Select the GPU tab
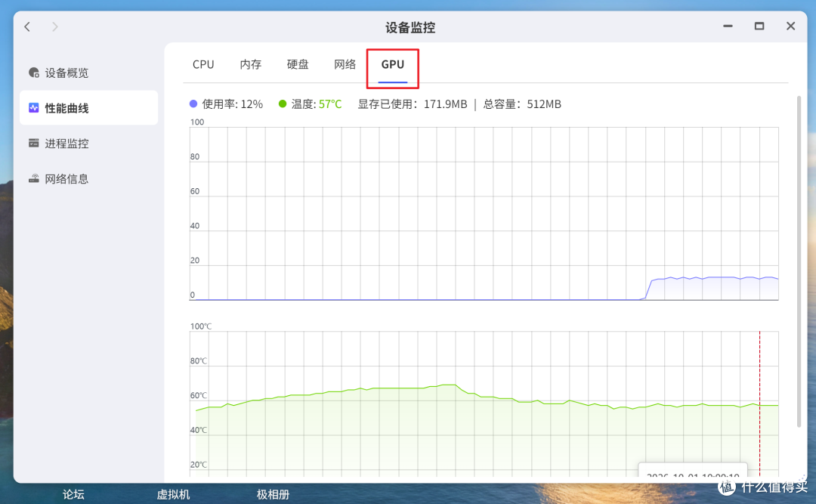 point(393,64)
